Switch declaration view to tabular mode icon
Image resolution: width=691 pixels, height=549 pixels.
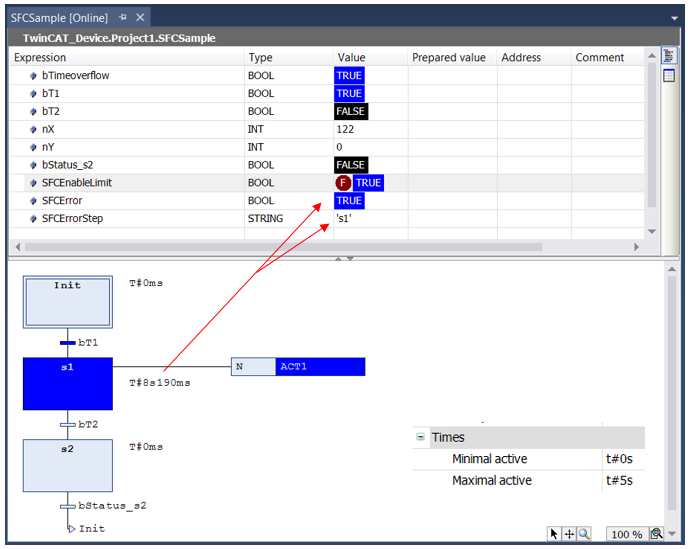pyautogui.click(x=669, y=76)
